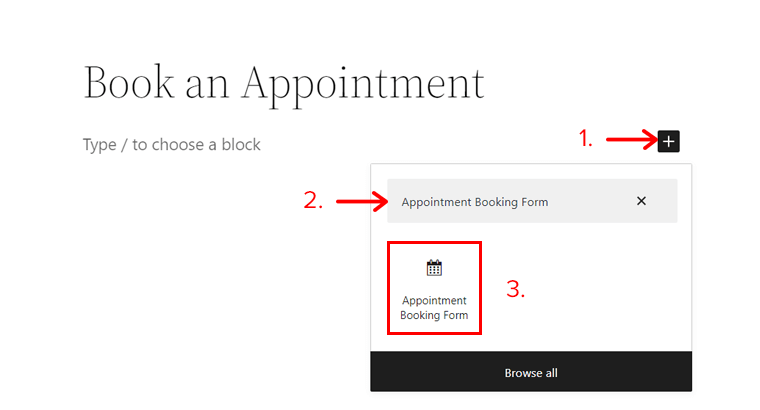This screenshot has width=760, height=410.
Task: Insert the Appointment Booking Form block label
Action: click(x=434, y=308)
